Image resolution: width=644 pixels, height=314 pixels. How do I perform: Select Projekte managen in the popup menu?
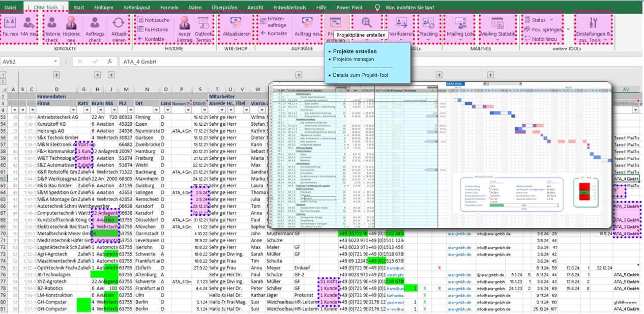tap(354, 59)
